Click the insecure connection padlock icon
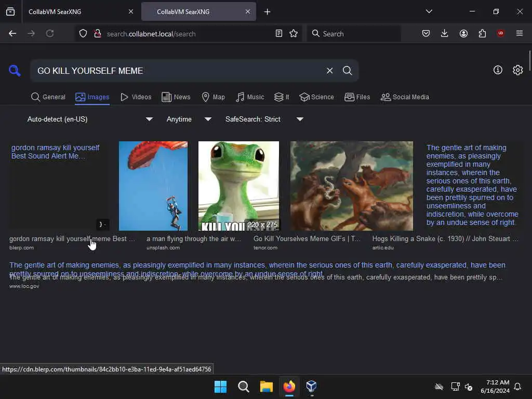Viewport: 532px width, 399px height. point(98,33)
